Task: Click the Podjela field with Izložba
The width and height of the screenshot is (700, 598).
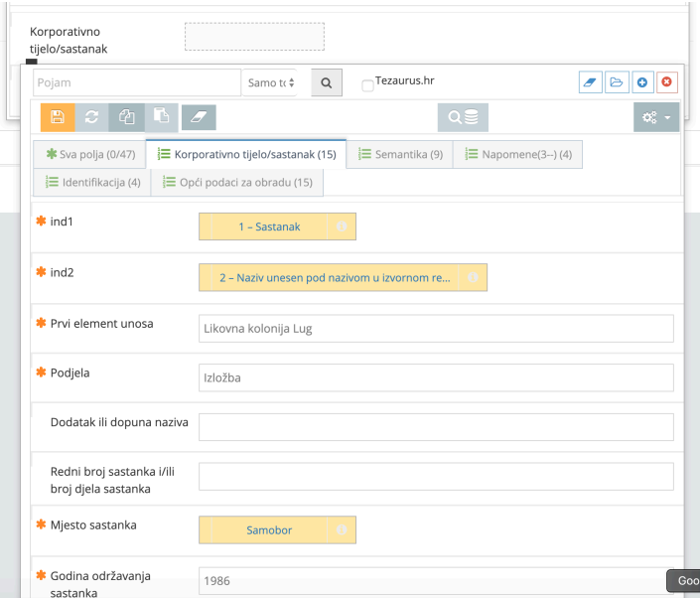Action: point(436,377)
